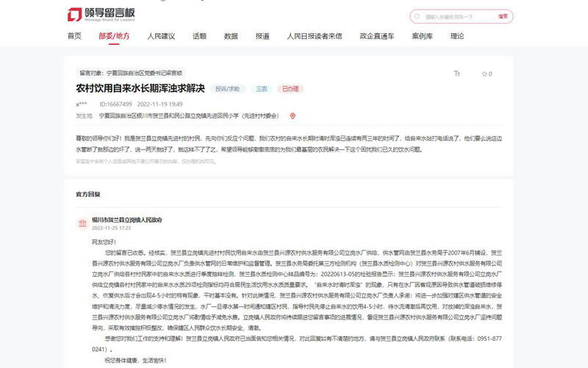588x368 pixels.
Task: Switch to the 数据 section
Action: [x=231, y=35]
